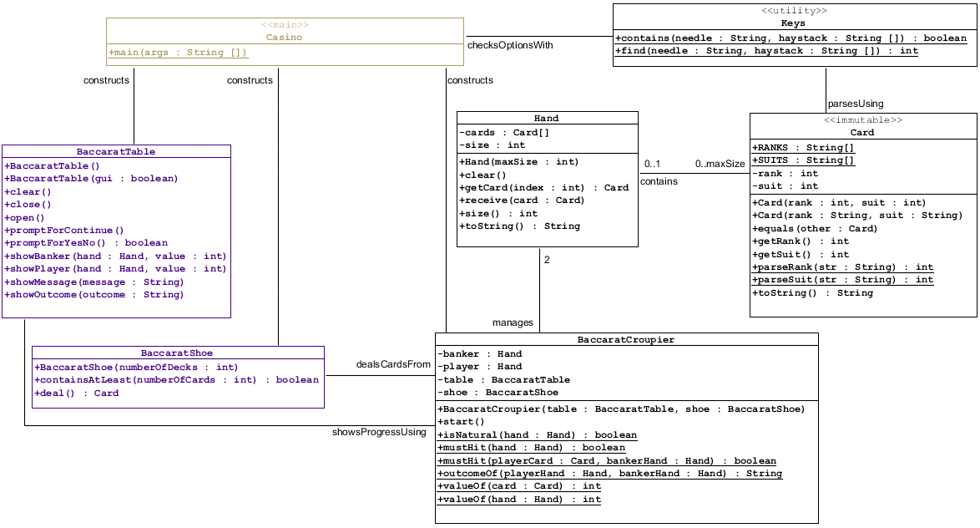Screen dimensions: 980x528
Task: Click the showOutcome(outcome : String) method
Action: (94, 295)
